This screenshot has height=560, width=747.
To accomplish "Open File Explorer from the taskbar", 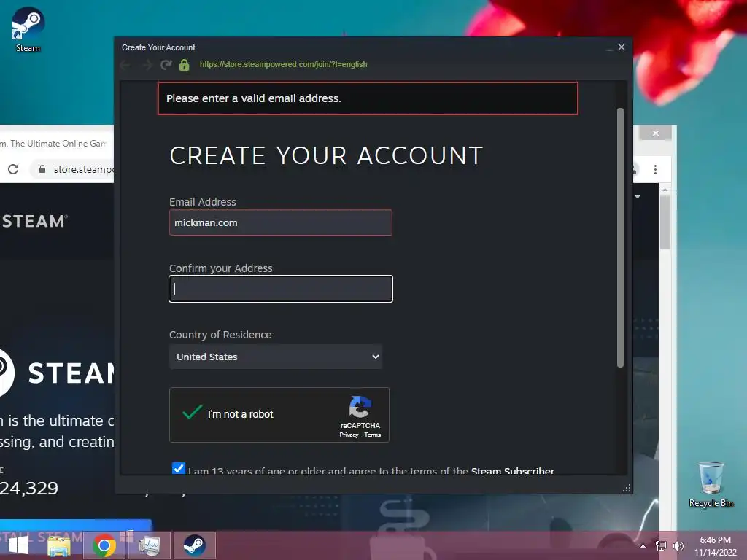I will click(x=59, y=545).
